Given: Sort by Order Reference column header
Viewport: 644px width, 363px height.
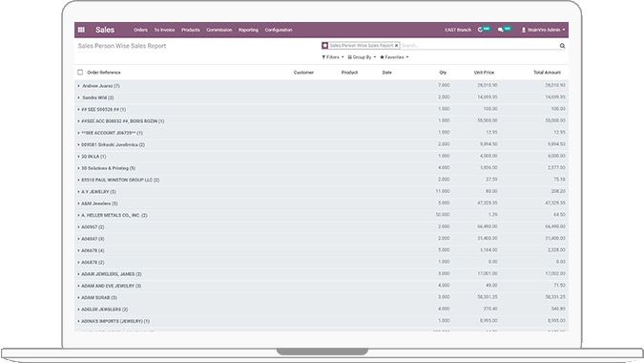Looking at the screenshot, I should point(104,73).
